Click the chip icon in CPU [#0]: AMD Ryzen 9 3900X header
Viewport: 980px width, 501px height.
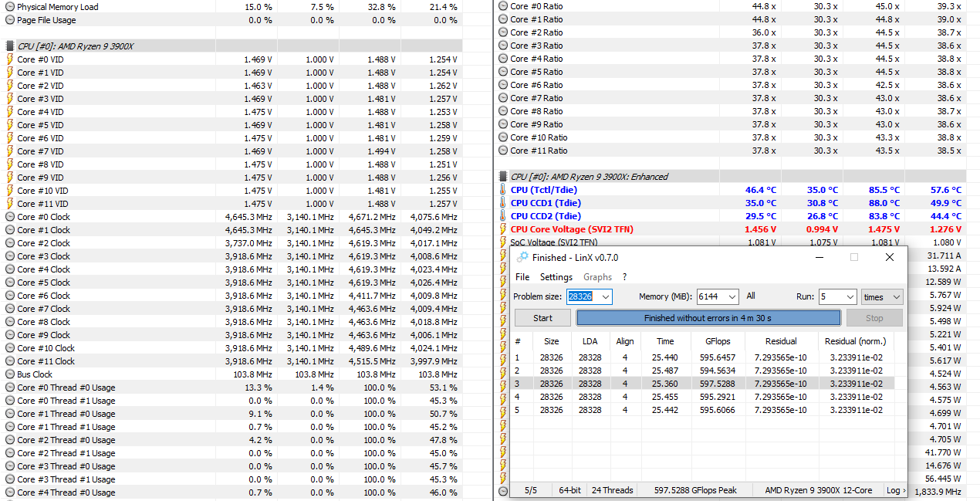[9, 46]
